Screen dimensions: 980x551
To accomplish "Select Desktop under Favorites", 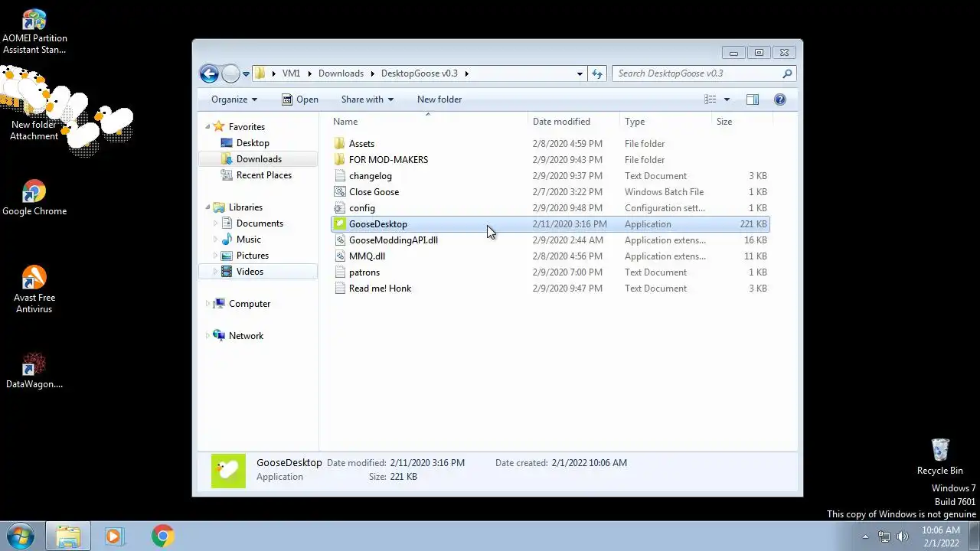I will click(x=253, y=143).
